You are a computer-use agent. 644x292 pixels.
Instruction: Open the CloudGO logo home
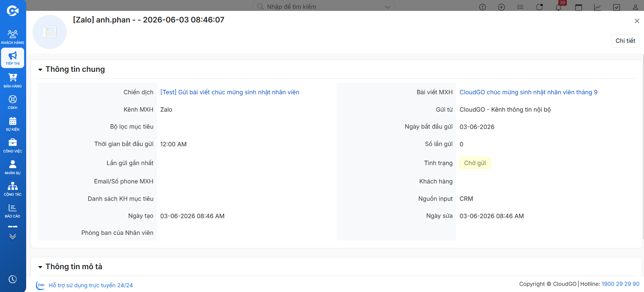point(13,11)
